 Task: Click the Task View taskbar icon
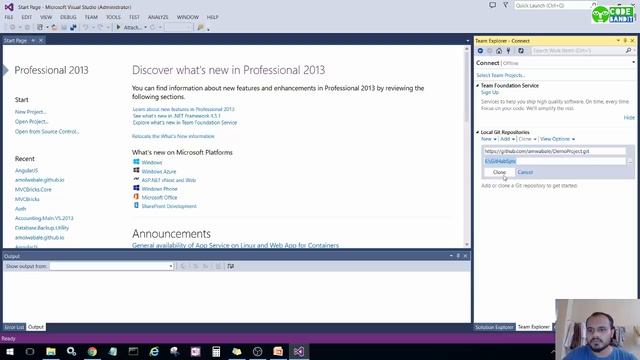point(30,351)
